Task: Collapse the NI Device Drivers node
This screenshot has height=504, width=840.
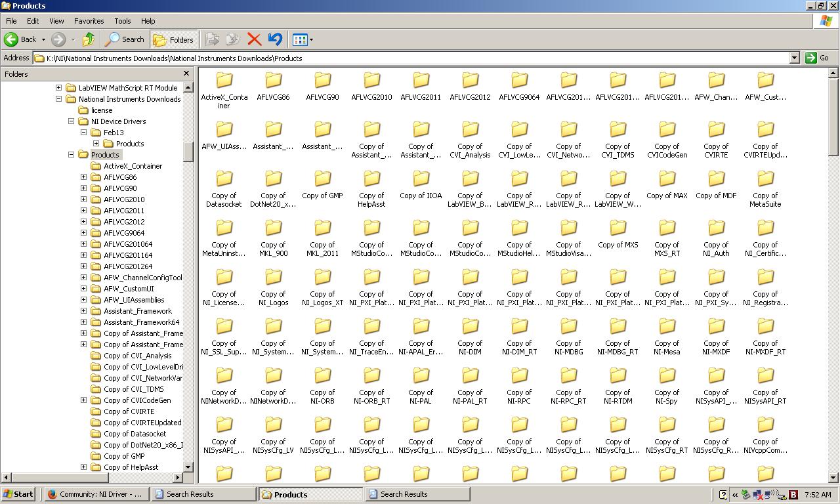Action: (x=71, y=121)
